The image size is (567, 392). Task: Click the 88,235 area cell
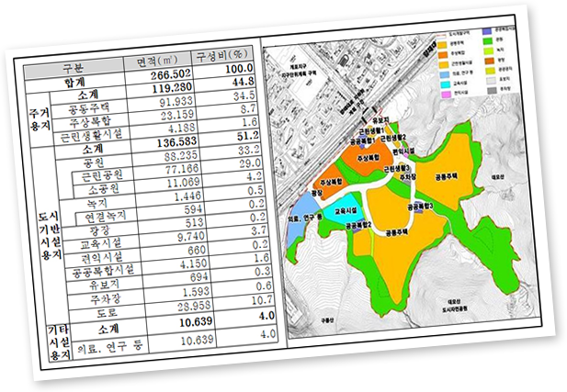coord(181,156)
